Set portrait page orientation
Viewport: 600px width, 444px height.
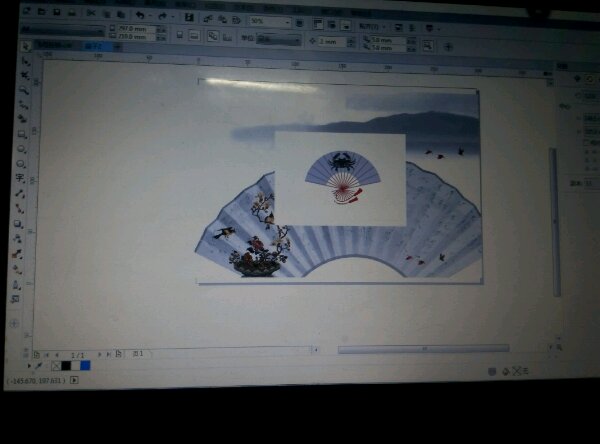[179, 35]
